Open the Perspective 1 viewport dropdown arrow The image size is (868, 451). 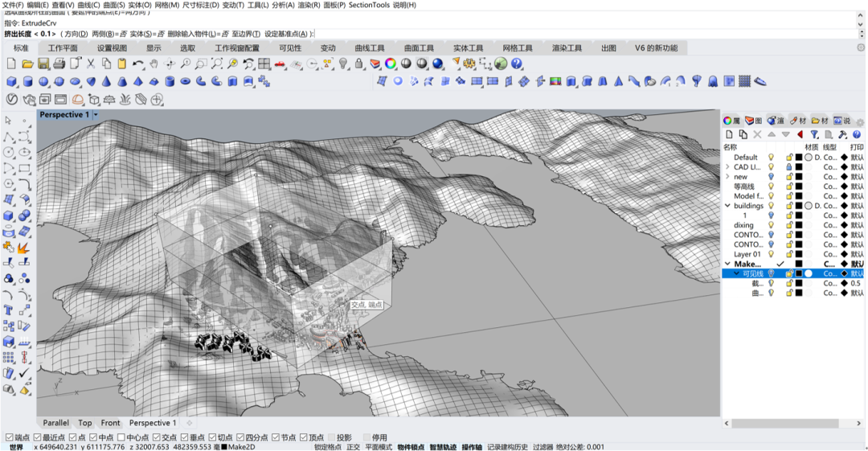pyautogui.click(x=96, y=115)
